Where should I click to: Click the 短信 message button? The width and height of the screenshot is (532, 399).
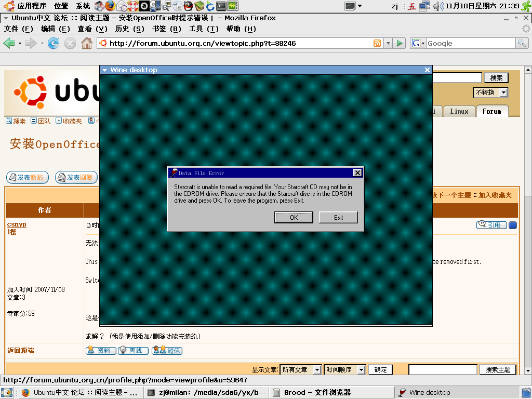coord(167,351)
